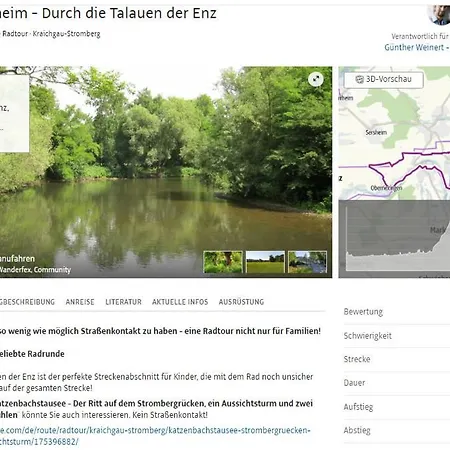
Task: Open Günther Weinert's author profile link
Action: click(417, 47)
